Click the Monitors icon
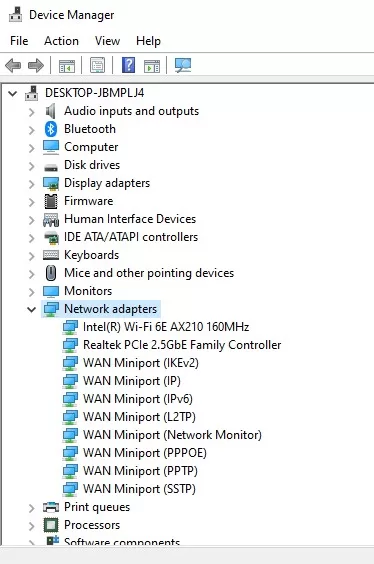374x564 pixels. (x=51, y=292)
